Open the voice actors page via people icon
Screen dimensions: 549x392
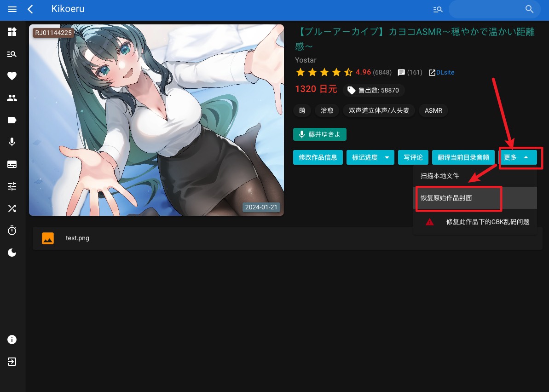12,98
